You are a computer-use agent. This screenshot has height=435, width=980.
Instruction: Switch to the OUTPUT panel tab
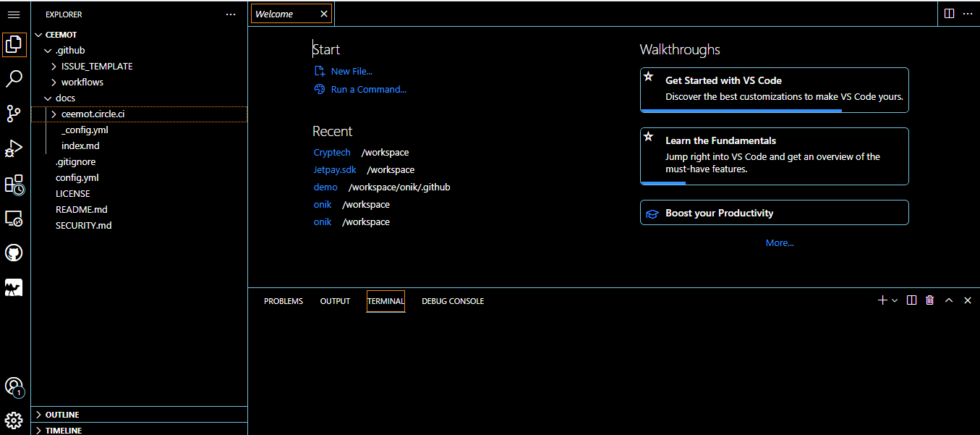click(335, 301)
